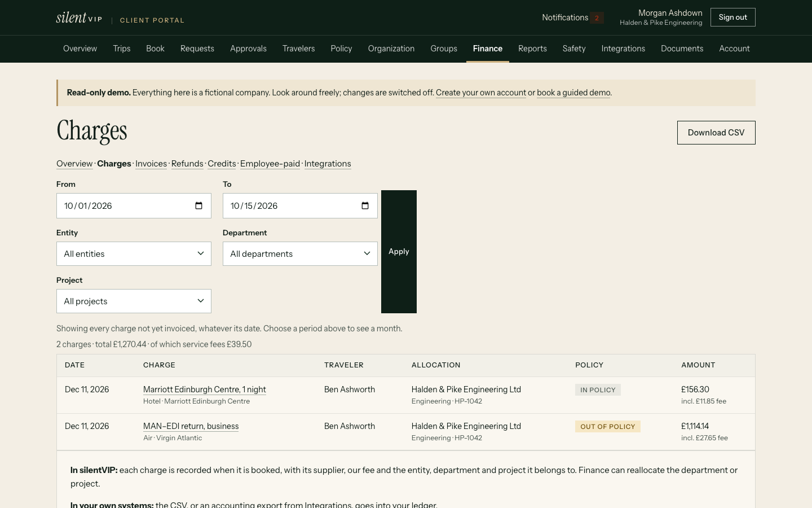Image resolution: width=812 pixels, height=508 pixels.
Task: Click the silentVIP logo
Action: [x=79, y=17]
